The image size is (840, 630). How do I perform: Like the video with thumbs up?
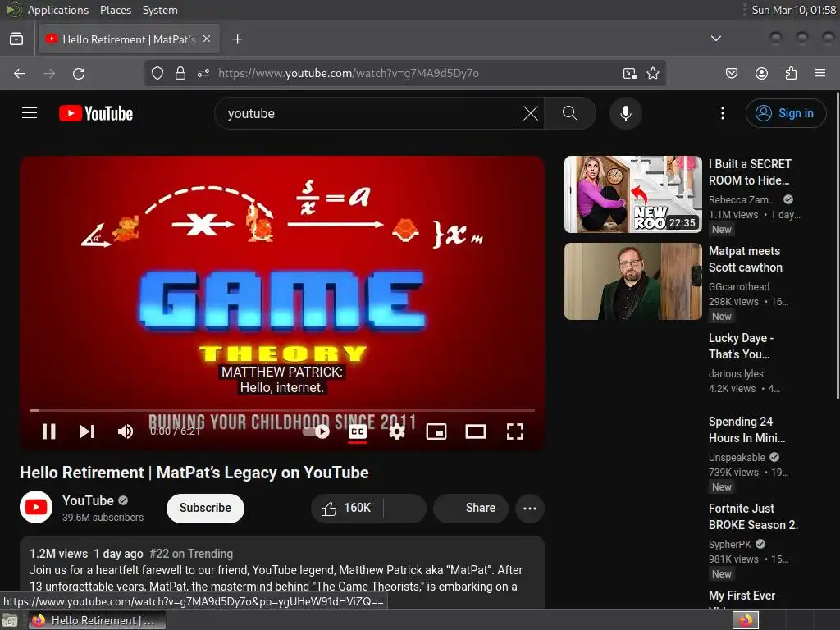click(347, 508)
